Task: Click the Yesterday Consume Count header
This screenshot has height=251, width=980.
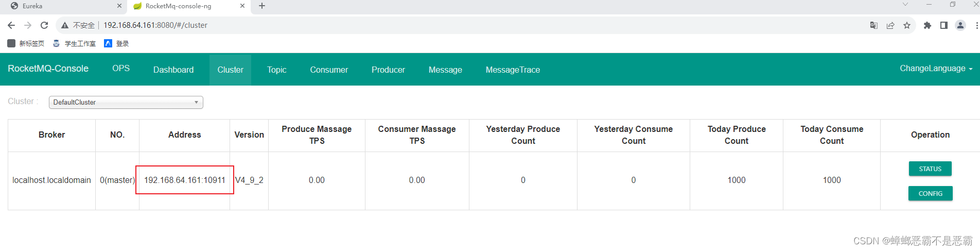Action: [633, 135]
